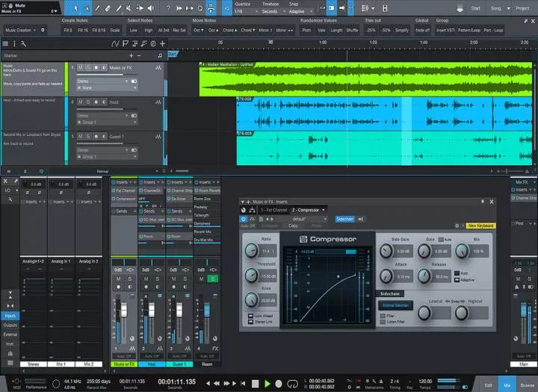Click the green Play button
Screen dimensions: 538x392
pos(268,384)
